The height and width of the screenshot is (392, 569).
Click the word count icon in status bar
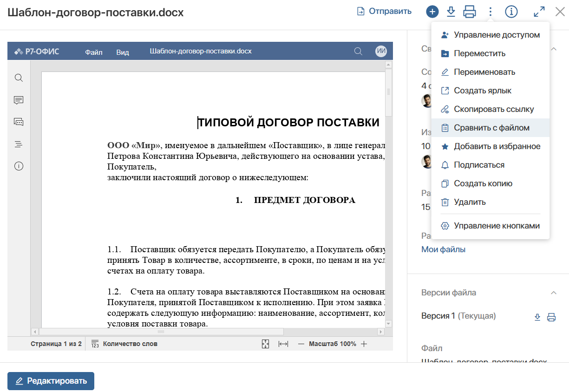[x=95, y=344]
